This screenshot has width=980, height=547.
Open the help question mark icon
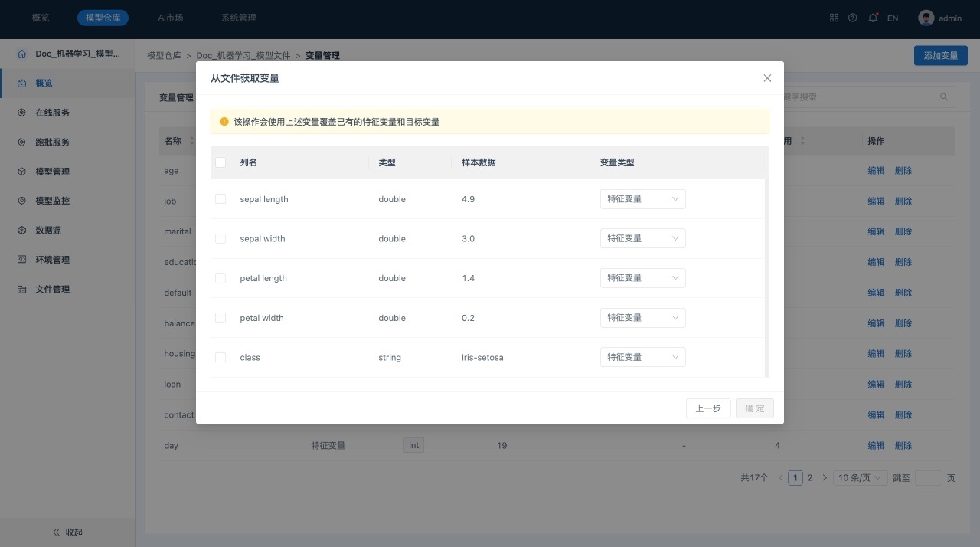click(x=853, y=18)
